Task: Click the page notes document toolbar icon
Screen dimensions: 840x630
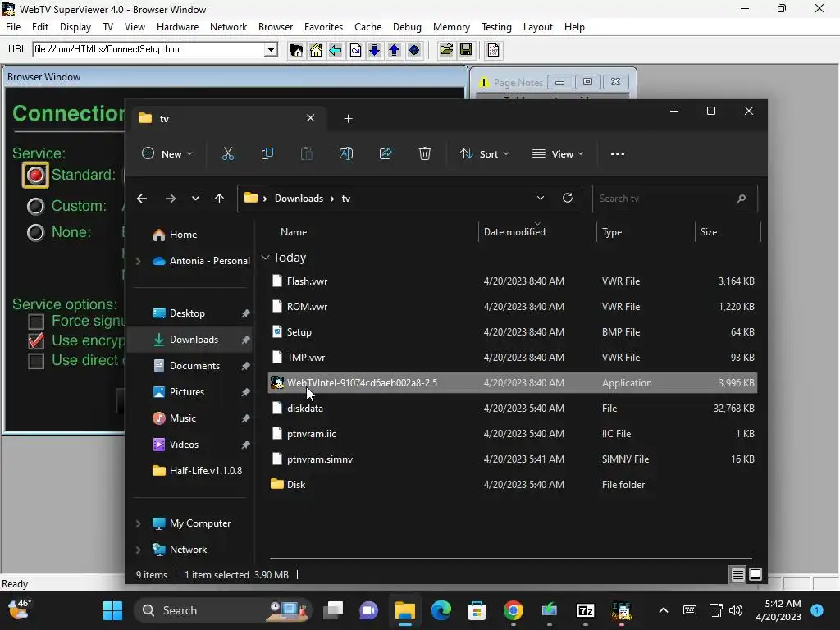Action: tap(493, 50)
